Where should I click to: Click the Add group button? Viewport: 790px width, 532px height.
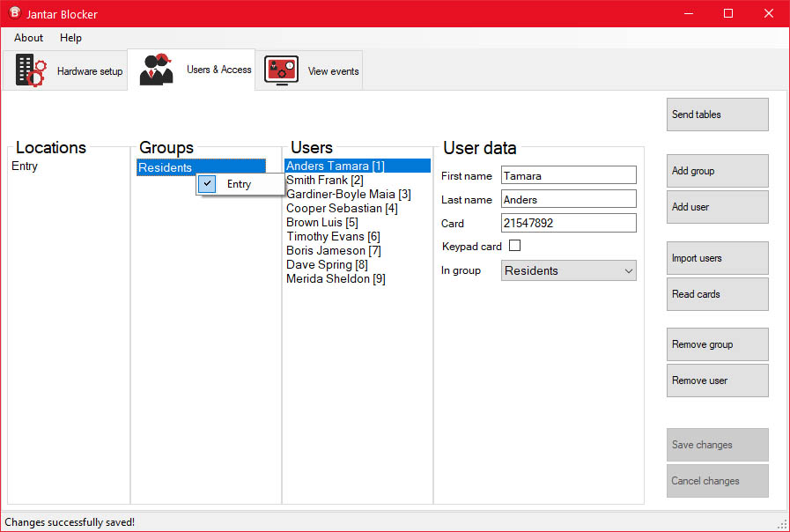(x=718, y=171)
